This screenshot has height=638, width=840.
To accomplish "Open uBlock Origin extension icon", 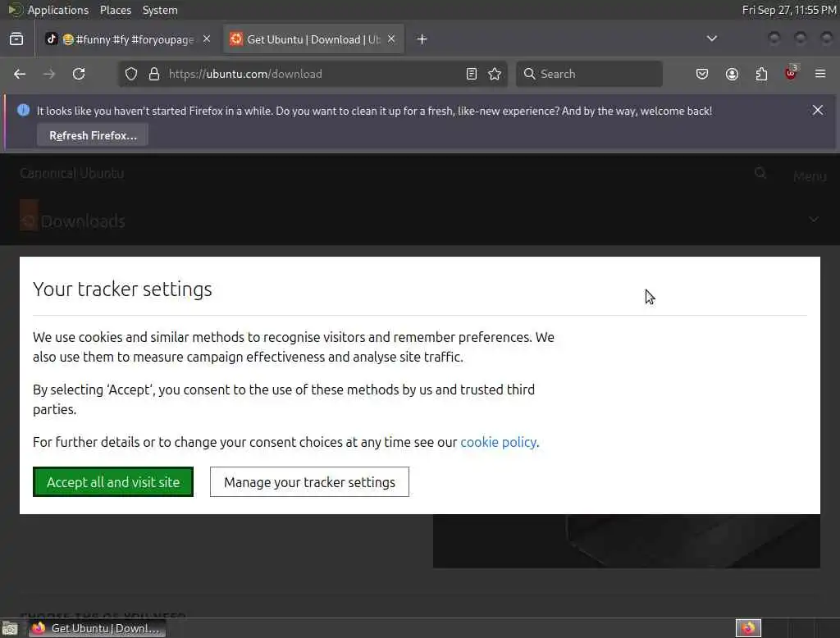I will click(792, 73).
